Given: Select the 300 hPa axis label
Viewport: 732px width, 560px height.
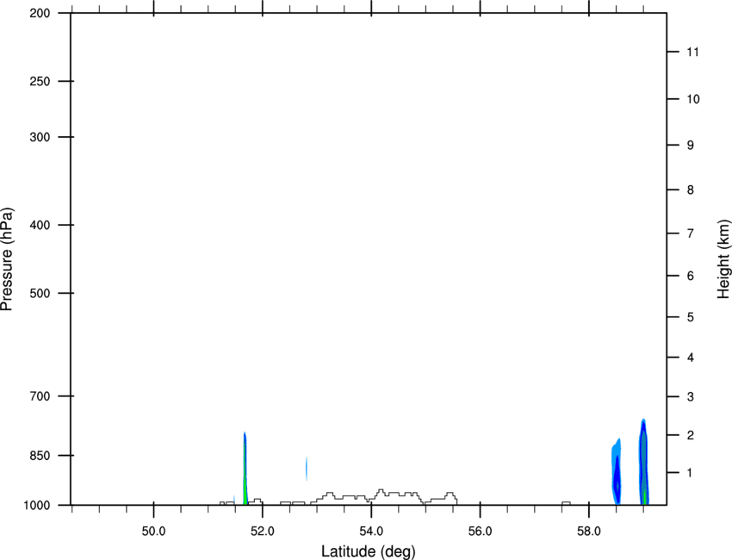Looking at the screenshot, I should [40, 137].
